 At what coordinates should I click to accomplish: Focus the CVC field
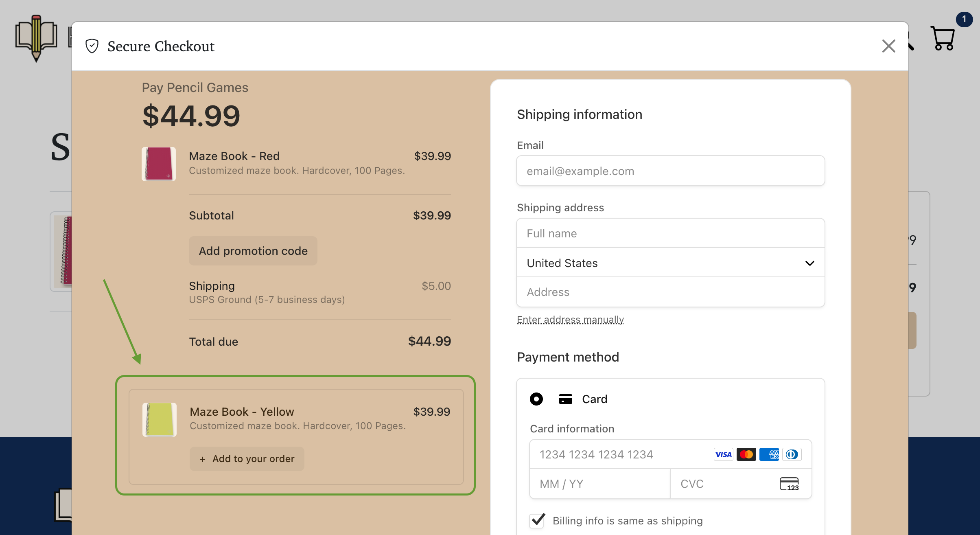(741, 484)
